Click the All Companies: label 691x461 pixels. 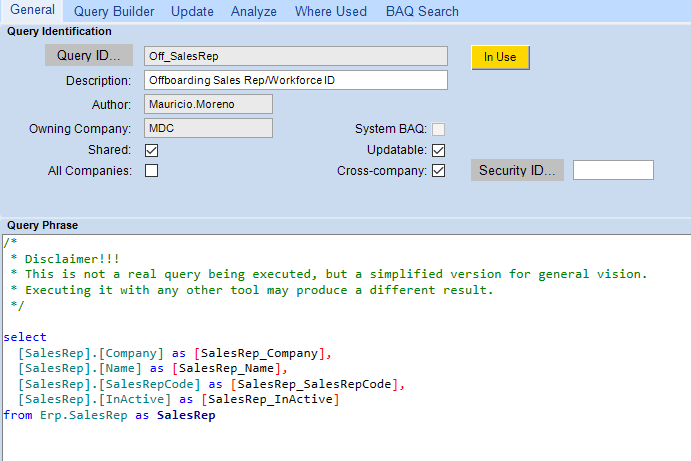click(x=90, y=171)
